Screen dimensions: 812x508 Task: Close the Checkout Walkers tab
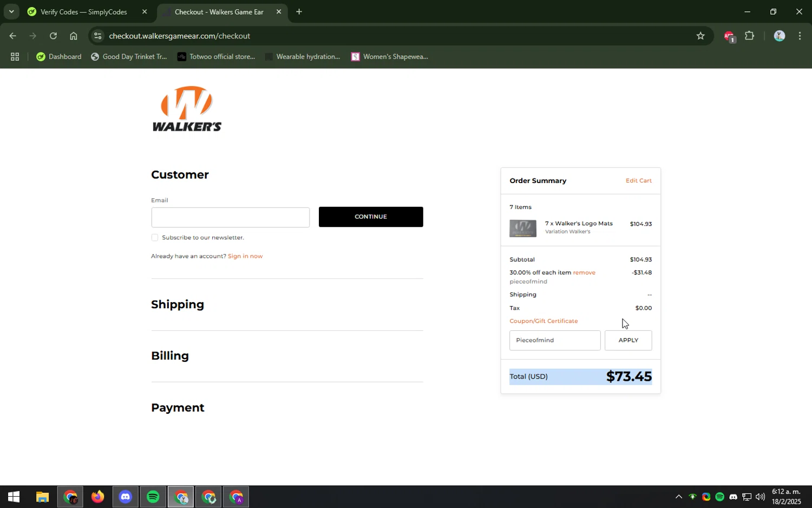point(279,12)
